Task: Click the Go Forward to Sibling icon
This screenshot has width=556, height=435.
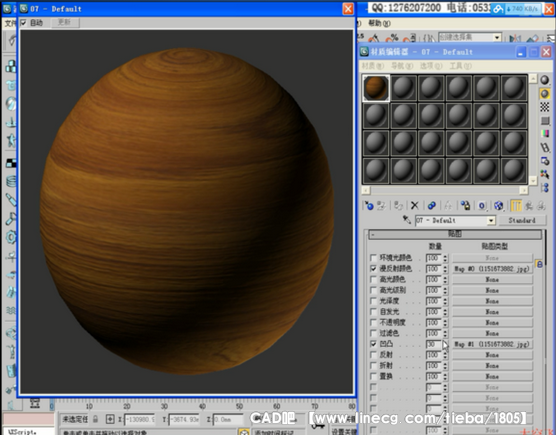Action: pyautogui.click(x=541, y=206)
